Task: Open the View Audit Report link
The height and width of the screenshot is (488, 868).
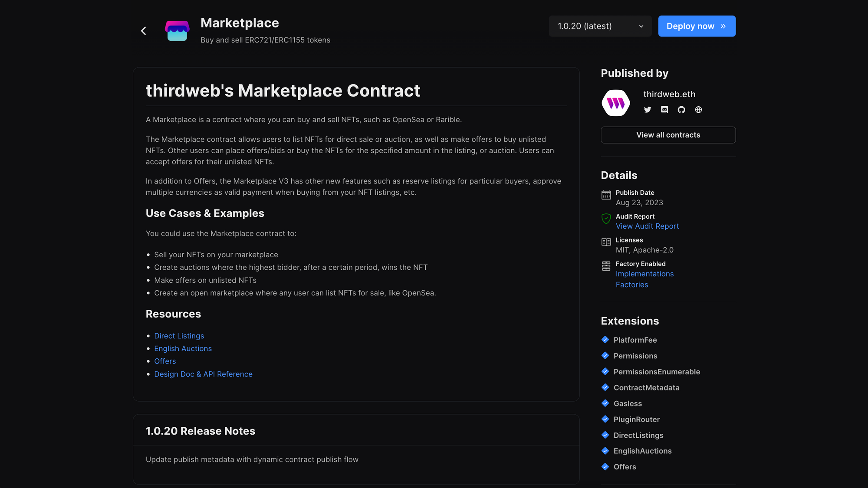Action: click(647, 226)
